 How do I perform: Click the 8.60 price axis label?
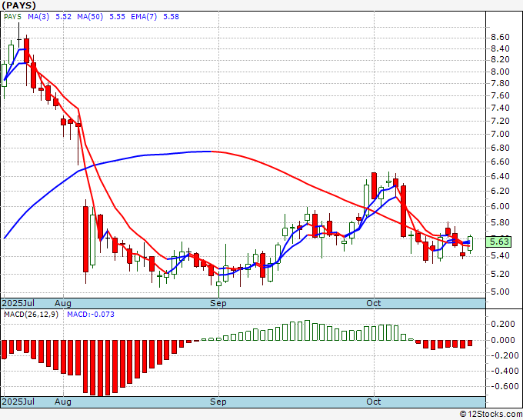[500, 37]
